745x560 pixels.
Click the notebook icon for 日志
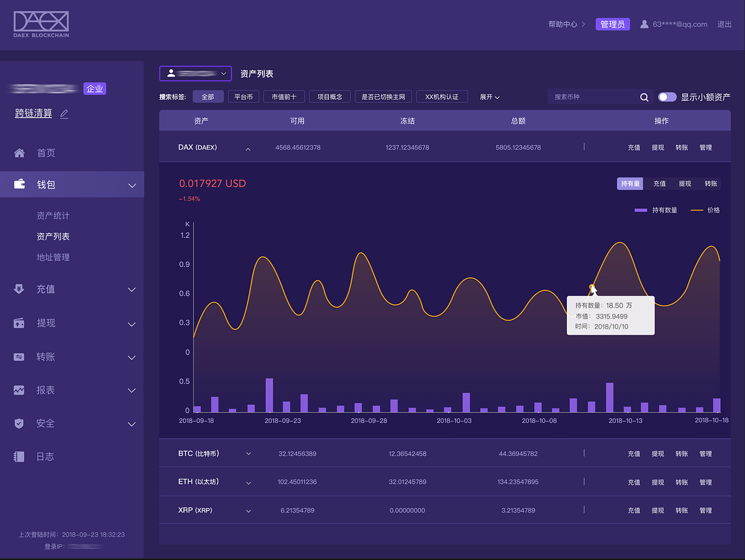(x=19, y=457)
